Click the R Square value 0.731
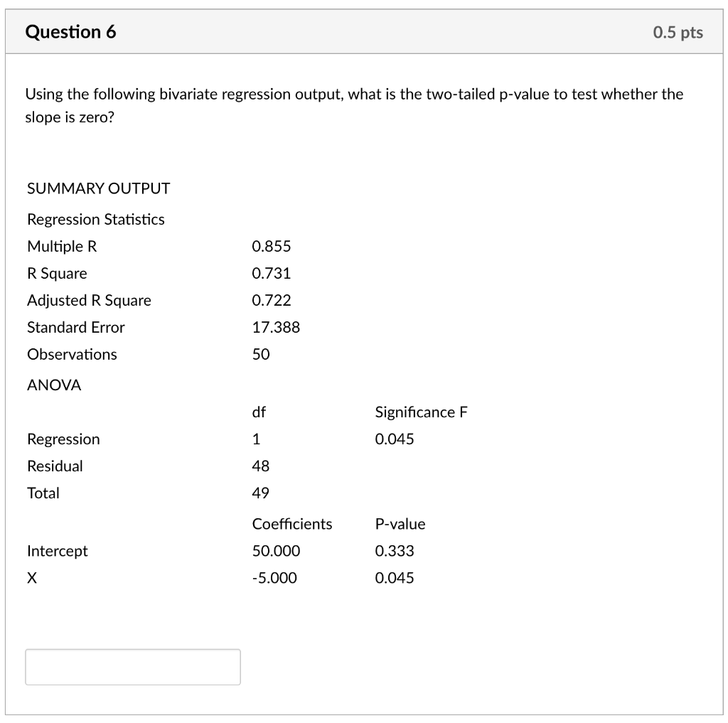 click(272, 274)
